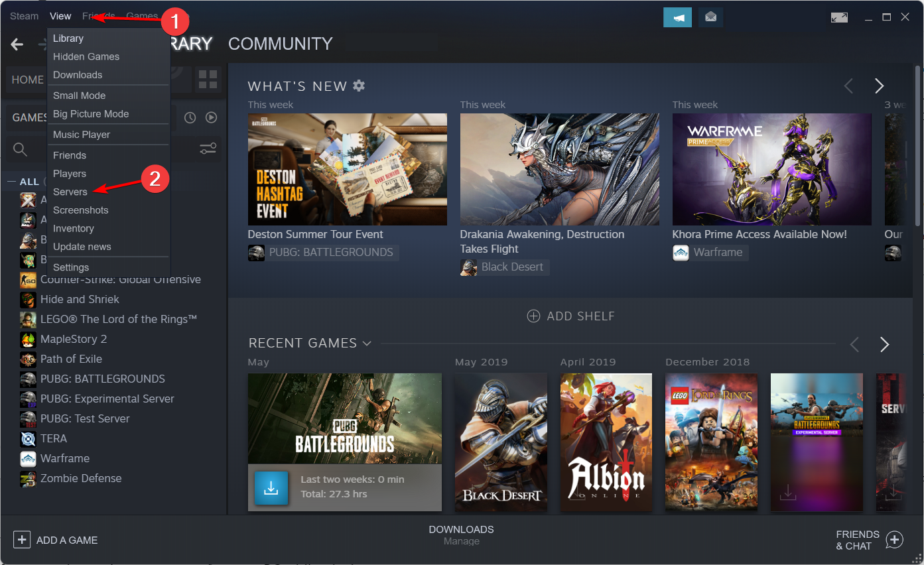Switch to the COMMUNITY tab
The width and height of the screenshot is (924, 565).
280,43
